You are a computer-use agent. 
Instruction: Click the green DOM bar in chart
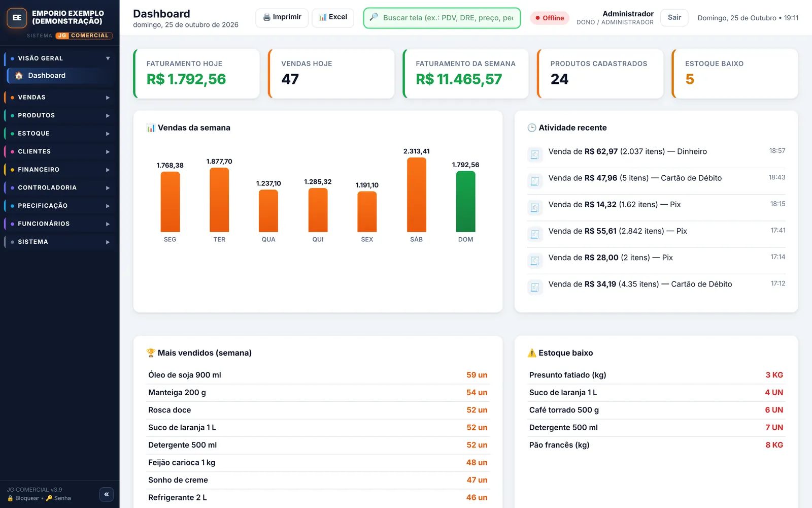[466, 202]
